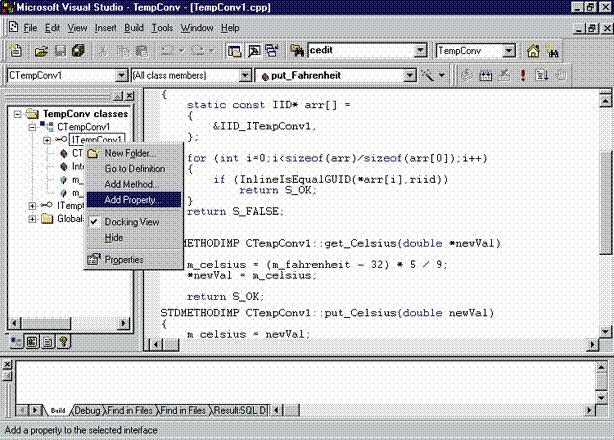Open dropdown arrow next to Redo
Screen dimensions: 614x440
(211, 51)
